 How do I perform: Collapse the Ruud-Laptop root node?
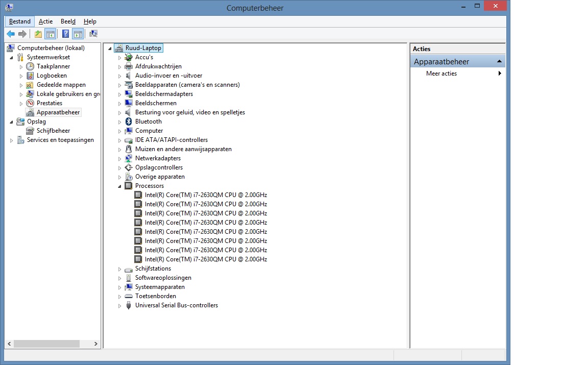[x=110, y=48]
